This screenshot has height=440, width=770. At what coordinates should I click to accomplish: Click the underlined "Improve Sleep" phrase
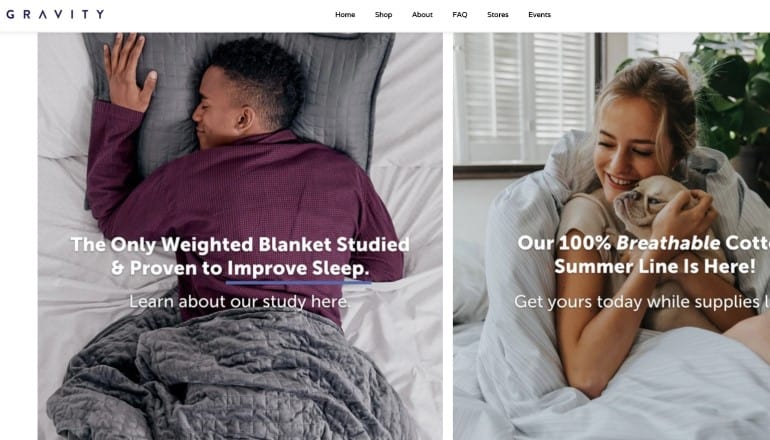click(x=298, y=269)
